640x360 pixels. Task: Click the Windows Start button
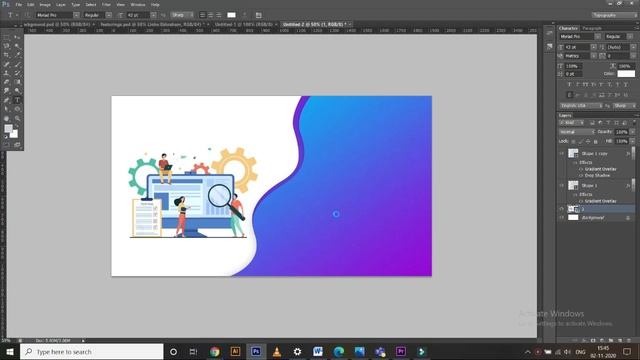(10, 351)
